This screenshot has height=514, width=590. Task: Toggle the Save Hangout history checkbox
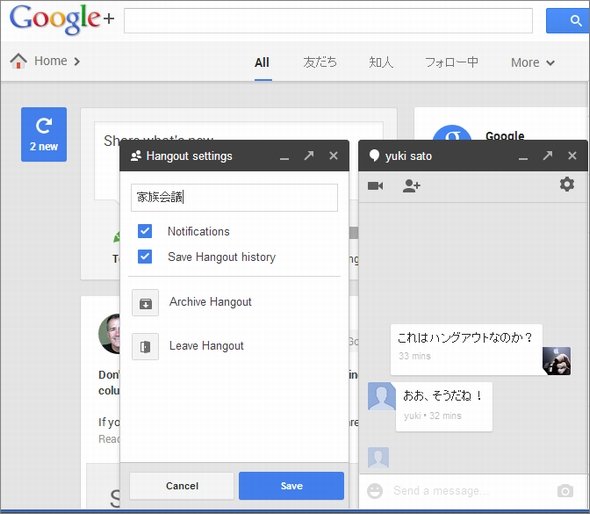point(145,257)
